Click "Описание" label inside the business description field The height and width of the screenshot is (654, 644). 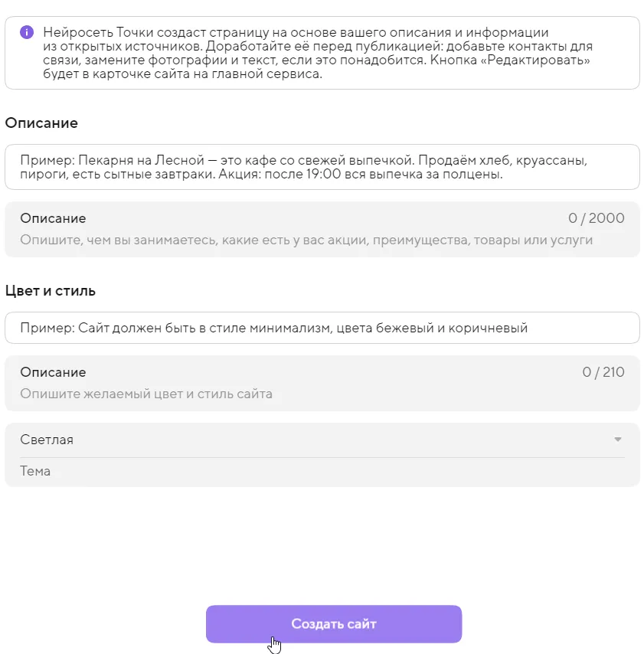click(53, 218)
